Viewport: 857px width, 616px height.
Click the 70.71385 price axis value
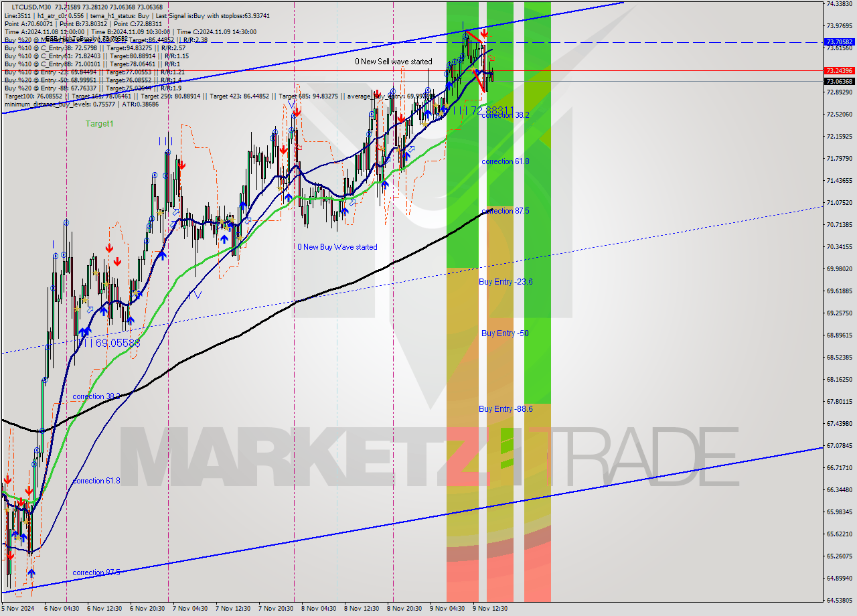pyautogui.click(x=839, y=225)
